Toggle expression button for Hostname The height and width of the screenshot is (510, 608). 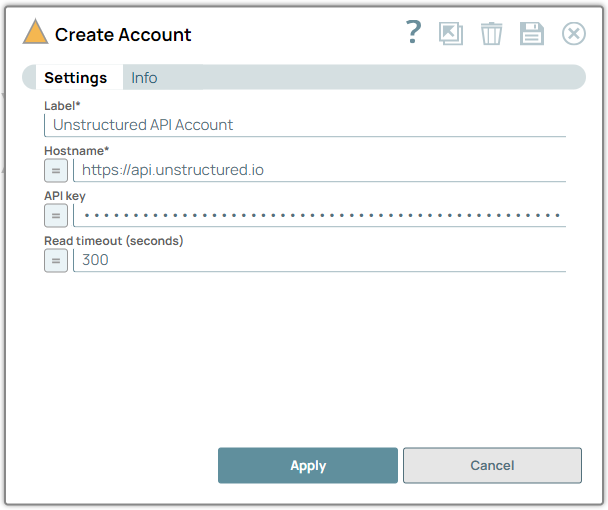point(56,170)
